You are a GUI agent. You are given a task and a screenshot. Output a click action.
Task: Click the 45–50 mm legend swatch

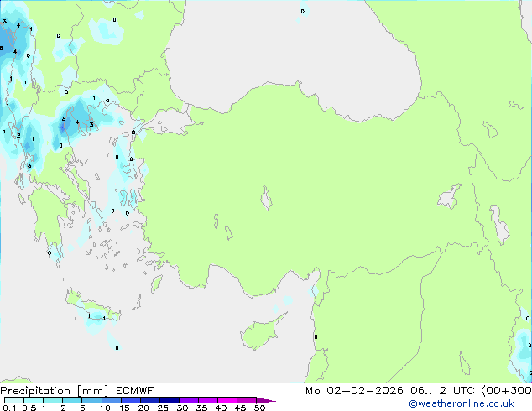click(247, 400)
